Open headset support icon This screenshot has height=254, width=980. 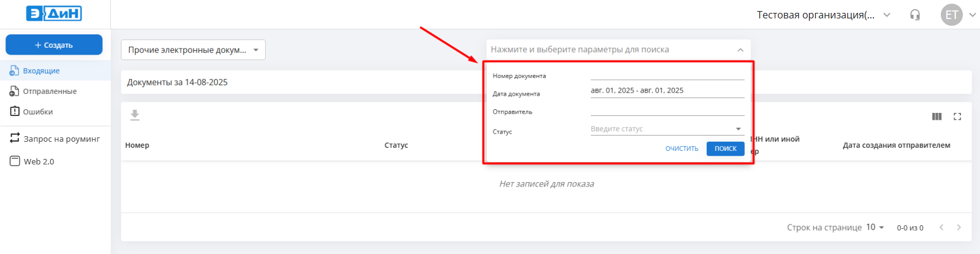point(915,15)
